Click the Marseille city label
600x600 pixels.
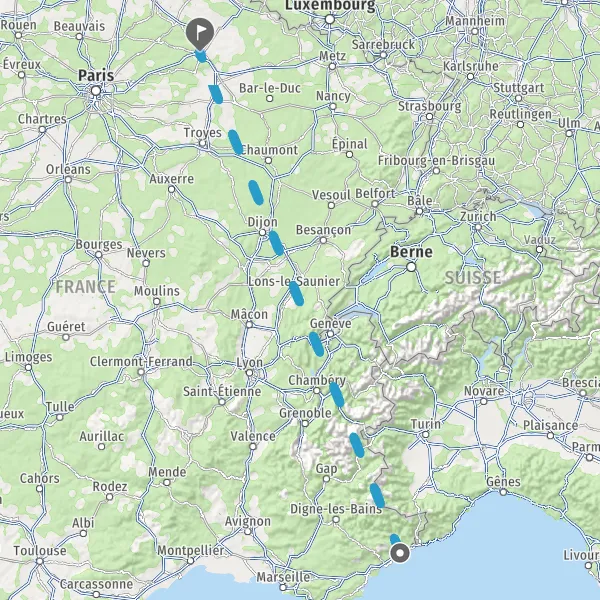pyautogui.click(x=283, y=577)
